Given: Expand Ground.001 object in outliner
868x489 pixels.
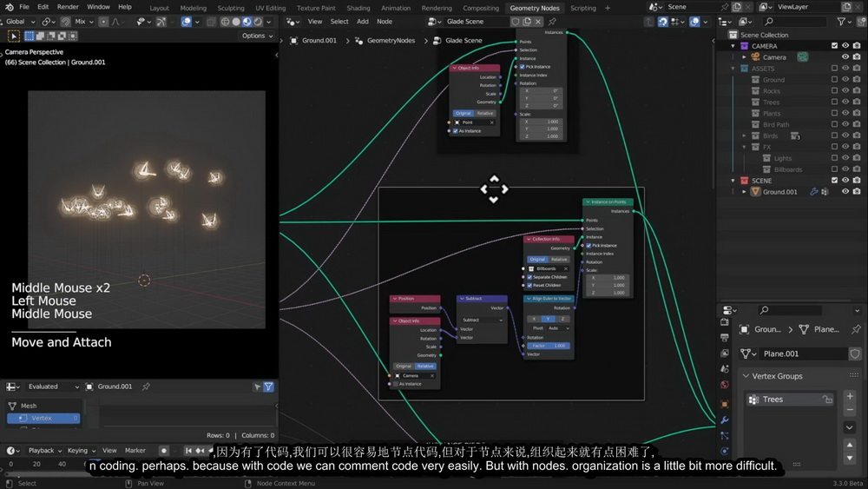Looking at the screenshot, I should tap(745, 192).
